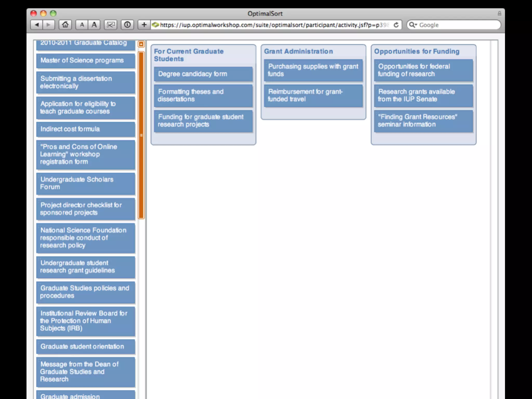Viewport: 532px width, 399px height.
Task: Reload the page using the refresh icon
Action: 396,25
